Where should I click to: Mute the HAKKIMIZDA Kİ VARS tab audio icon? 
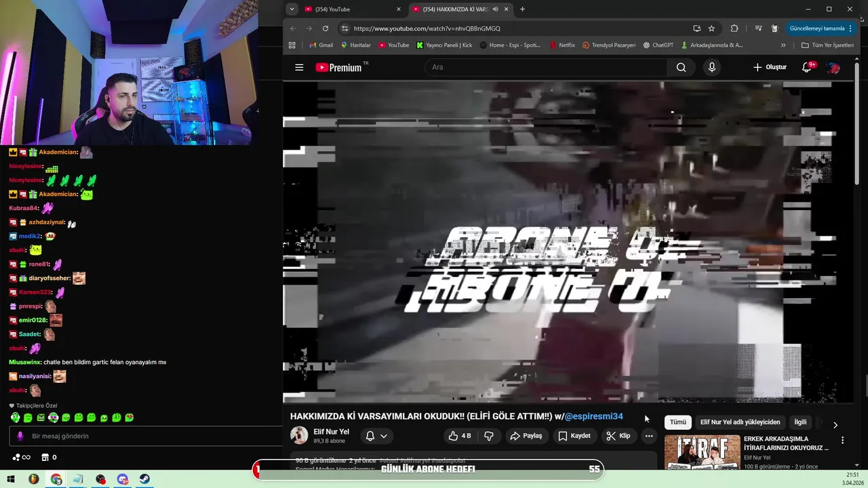click(496, 9)
